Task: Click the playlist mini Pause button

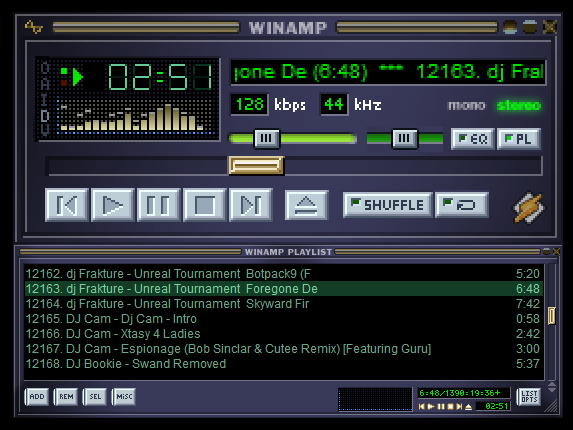Action: pyautogui.click(x=441, y=407)
